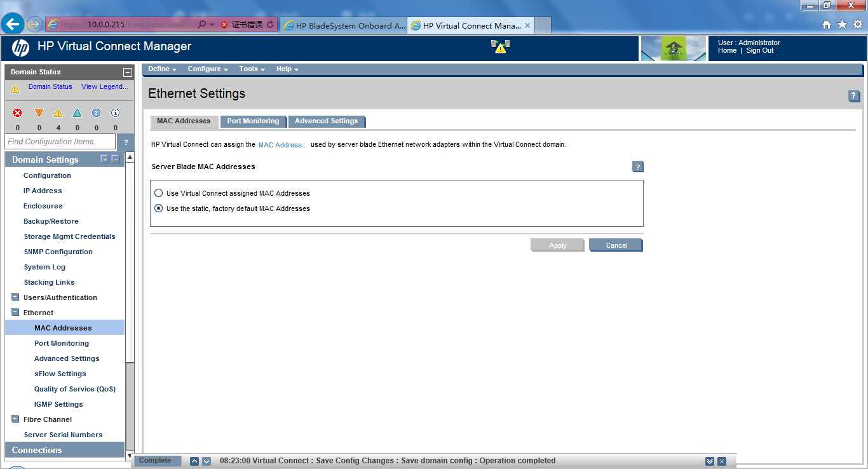Collapse the Domain Status panel
868x469 pixels.
click(128, 72)
